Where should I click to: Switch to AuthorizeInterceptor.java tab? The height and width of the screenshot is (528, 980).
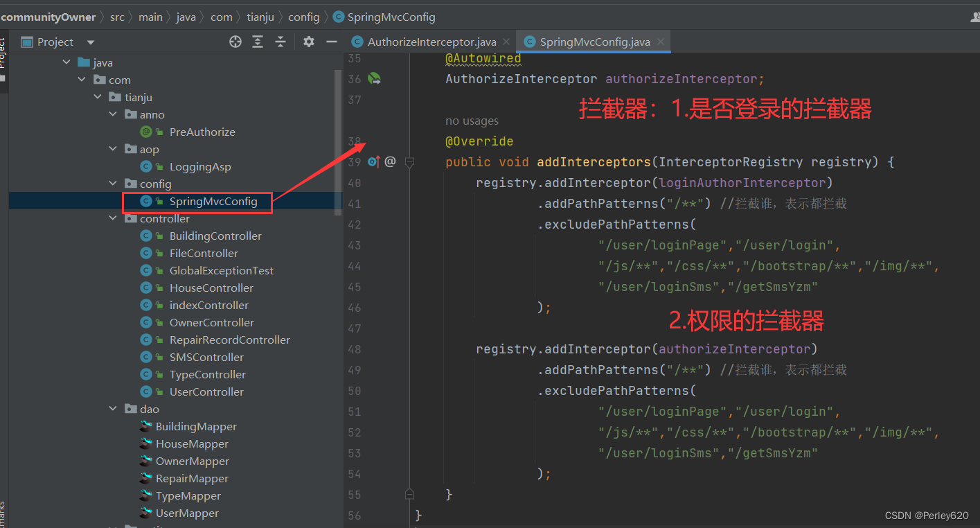[432, 42]
